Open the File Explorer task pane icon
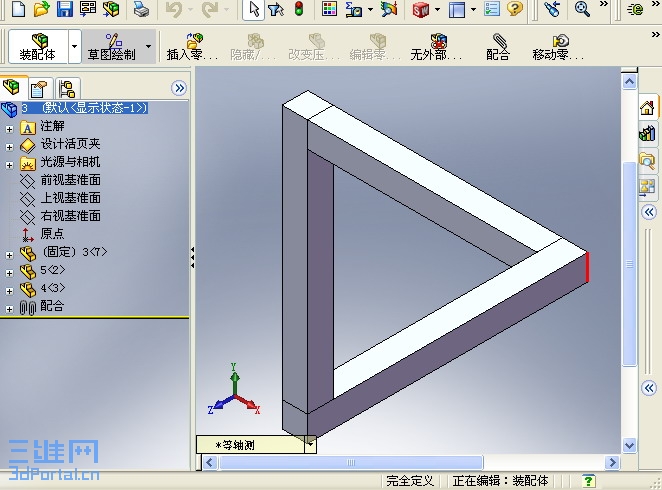 [x=647, y=161]
